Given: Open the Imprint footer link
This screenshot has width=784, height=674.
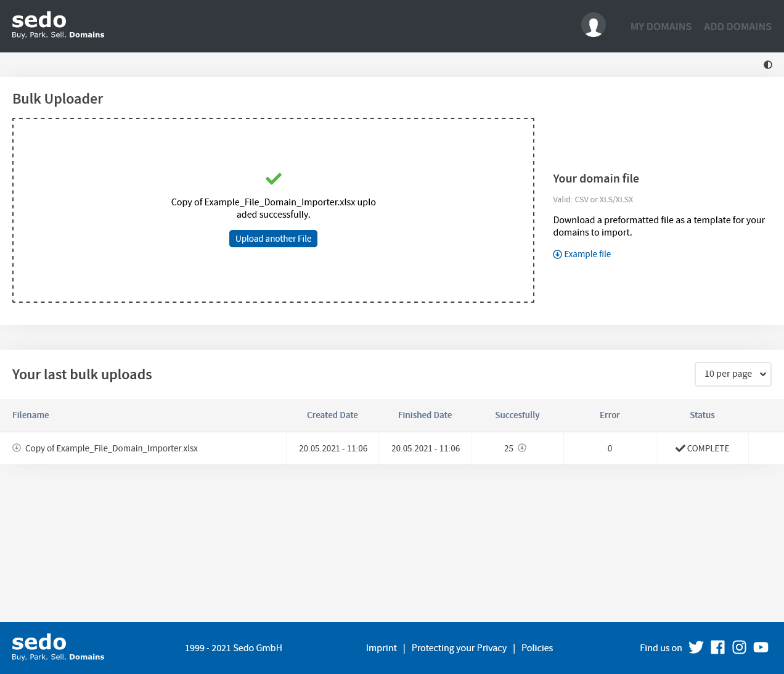Looking at the screenshot, I should 381,648.
